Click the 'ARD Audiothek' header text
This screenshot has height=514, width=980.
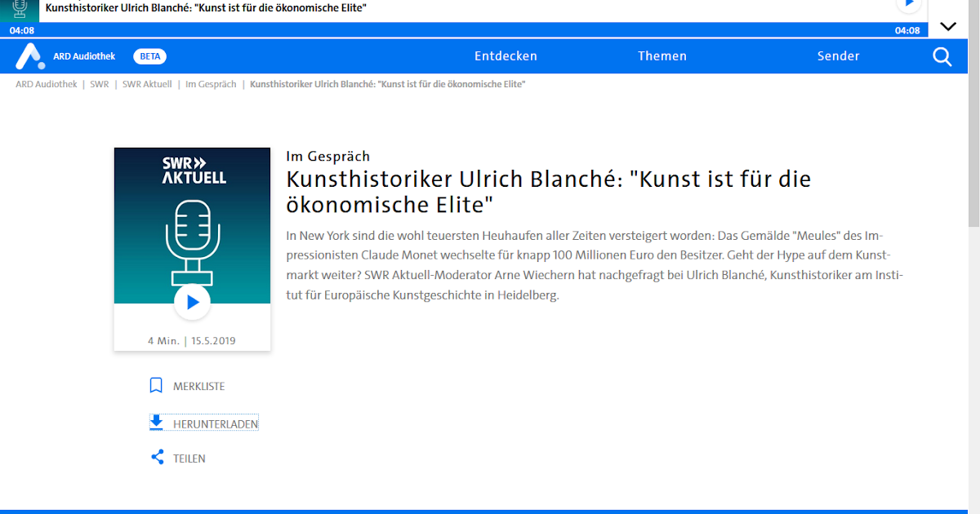tap(84, 56)
